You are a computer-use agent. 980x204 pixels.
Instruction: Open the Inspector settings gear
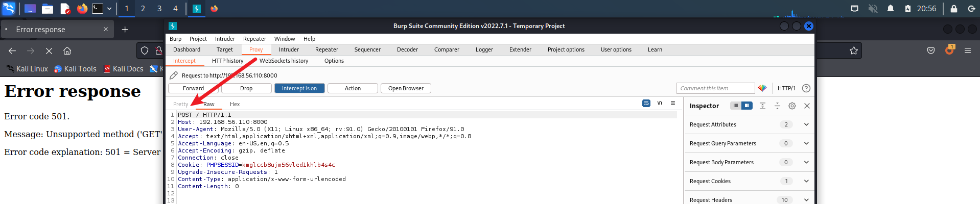pyautogui.click(x=792, y=106)
